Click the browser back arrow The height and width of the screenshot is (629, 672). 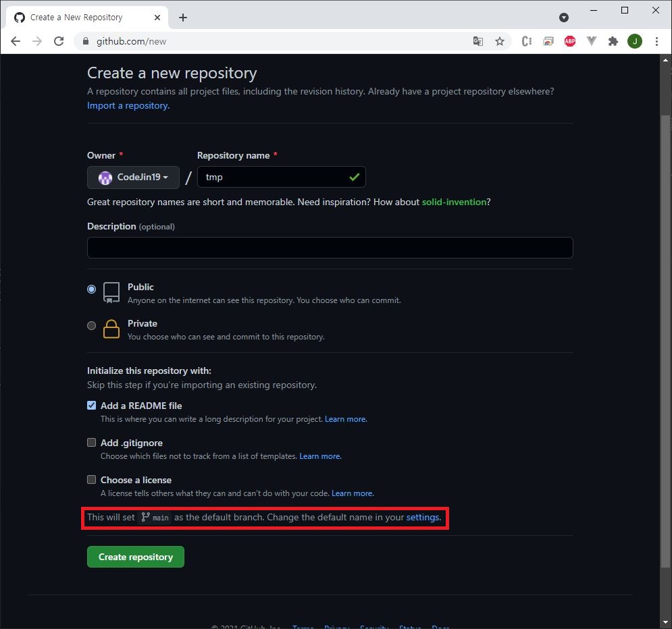click(16, 41)
